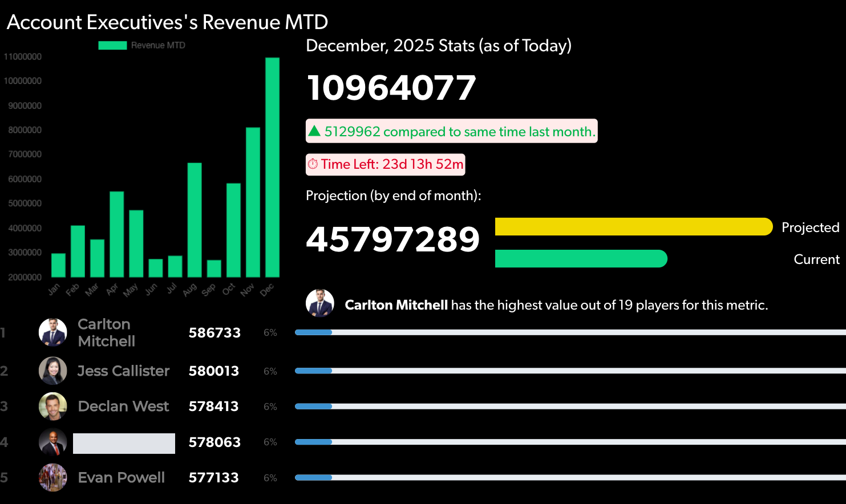Click the Jan revenue bar

click(58, 265)
